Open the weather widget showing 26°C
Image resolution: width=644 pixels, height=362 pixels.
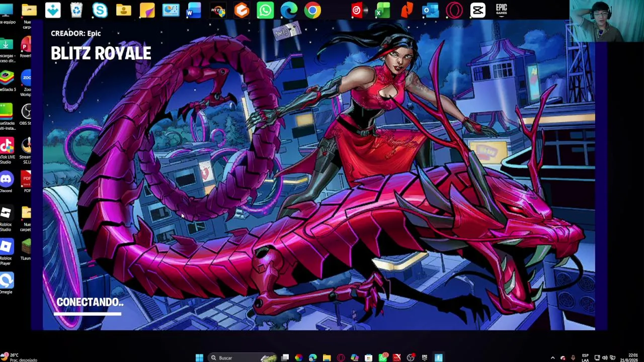tap(18, 357)
